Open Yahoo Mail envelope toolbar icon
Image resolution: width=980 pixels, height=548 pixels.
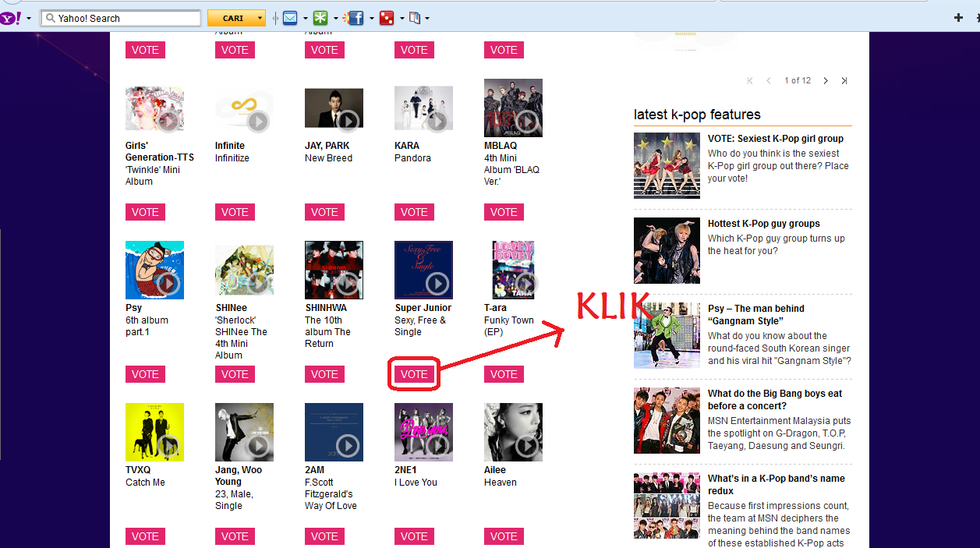(x=290, y=18)
